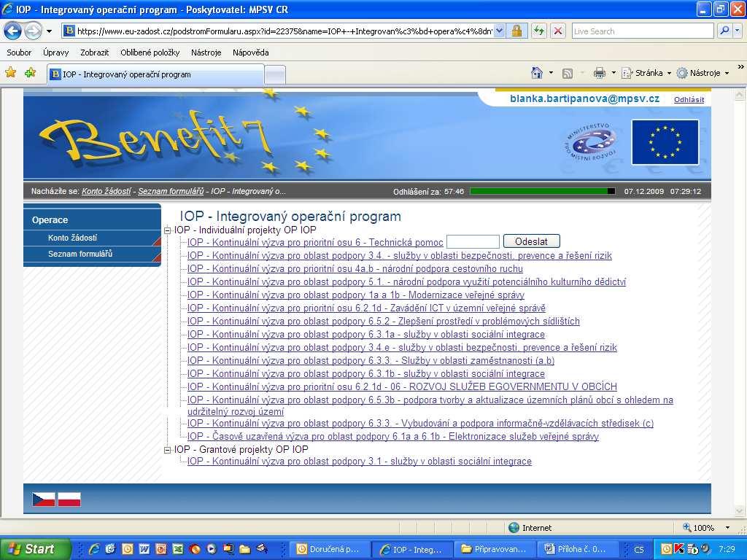Click the RSS feeds icon
The image size is (747, 560).
[568, 73]
